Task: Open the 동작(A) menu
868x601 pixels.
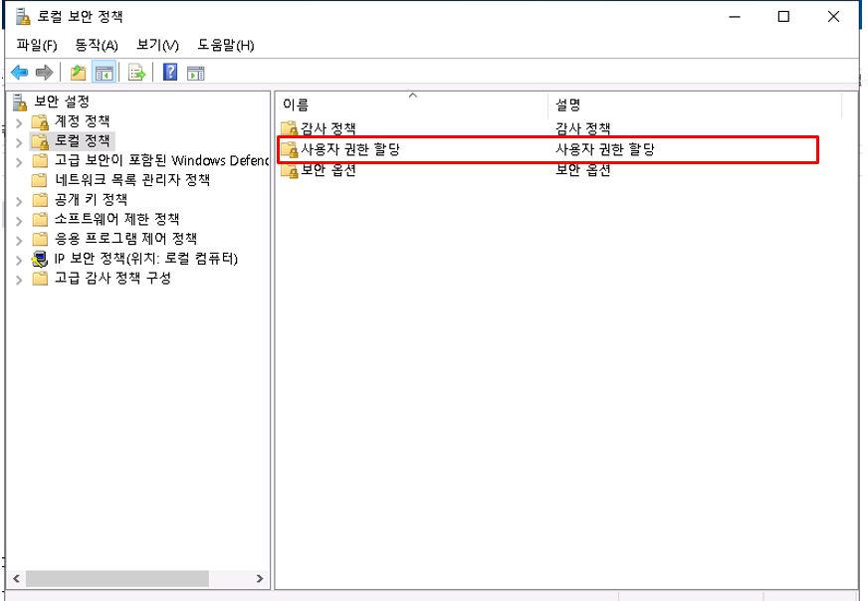Action: [97, 45]
